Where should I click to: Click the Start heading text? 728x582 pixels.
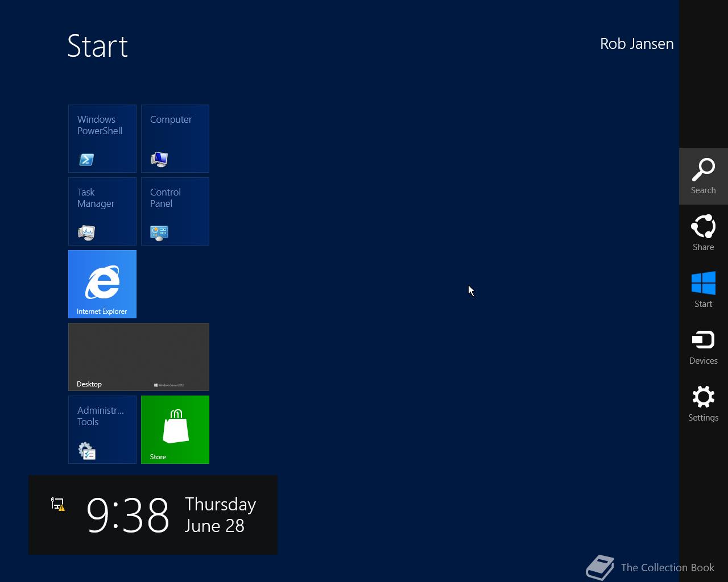coord(98,46)
